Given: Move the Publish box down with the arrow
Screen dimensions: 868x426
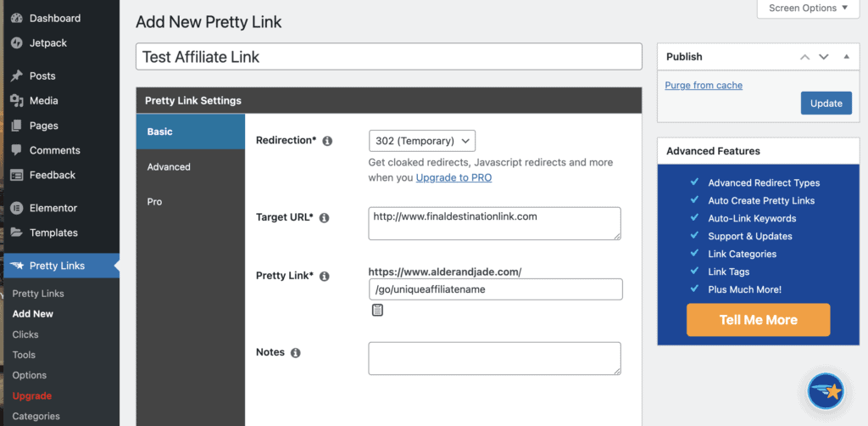Looking at the screenshot, I should [x=824, y=57].
